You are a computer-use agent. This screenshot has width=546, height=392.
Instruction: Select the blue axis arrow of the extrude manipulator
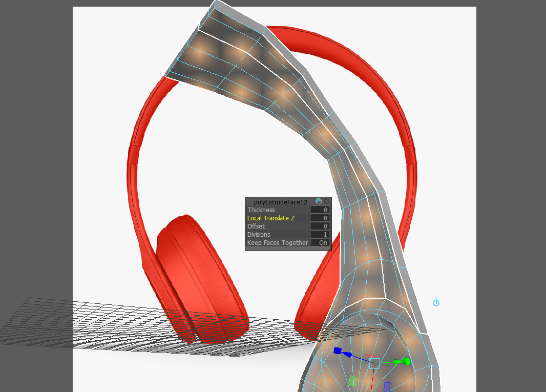click(x=348, y=355)
